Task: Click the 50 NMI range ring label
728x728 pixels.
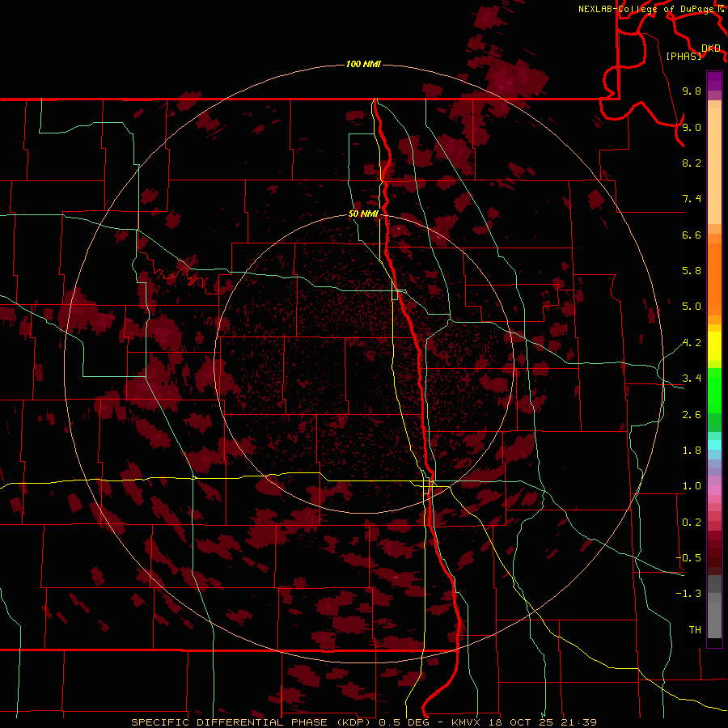Action: pos(363,214)
